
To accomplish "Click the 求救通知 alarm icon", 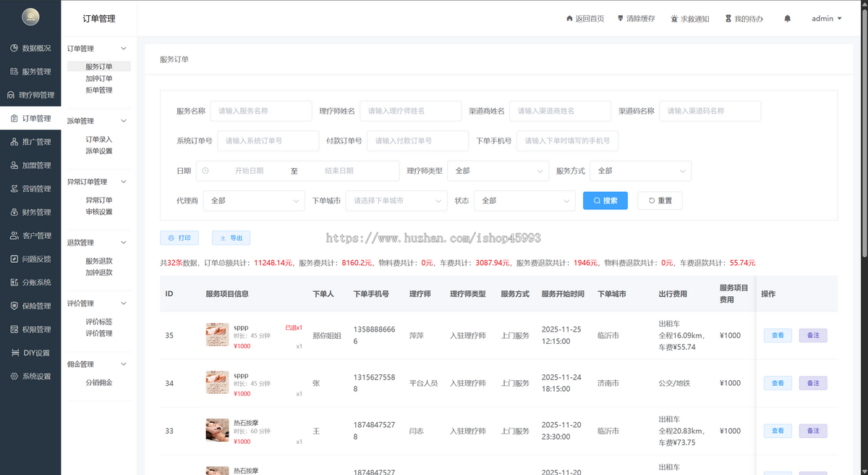I will [x=674, y=18].
